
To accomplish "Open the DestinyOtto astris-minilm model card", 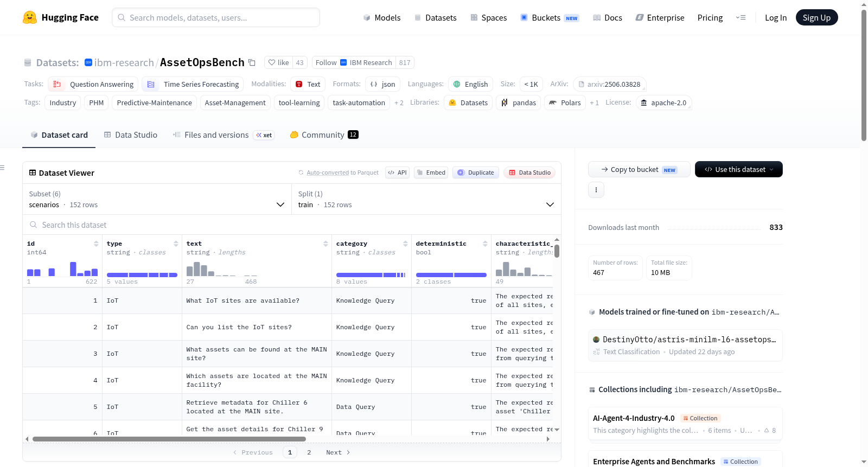I will (685, 345).
